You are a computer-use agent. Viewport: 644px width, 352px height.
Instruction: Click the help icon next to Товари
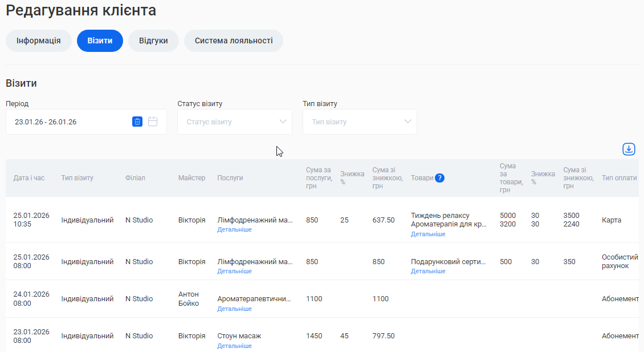click(x=439, y=178)
